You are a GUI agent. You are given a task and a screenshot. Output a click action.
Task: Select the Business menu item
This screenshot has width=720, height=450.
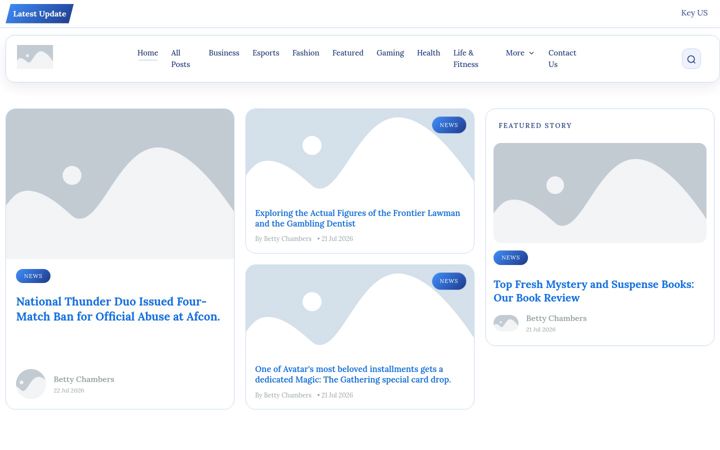pyautogui.click(x=224, y=53)
